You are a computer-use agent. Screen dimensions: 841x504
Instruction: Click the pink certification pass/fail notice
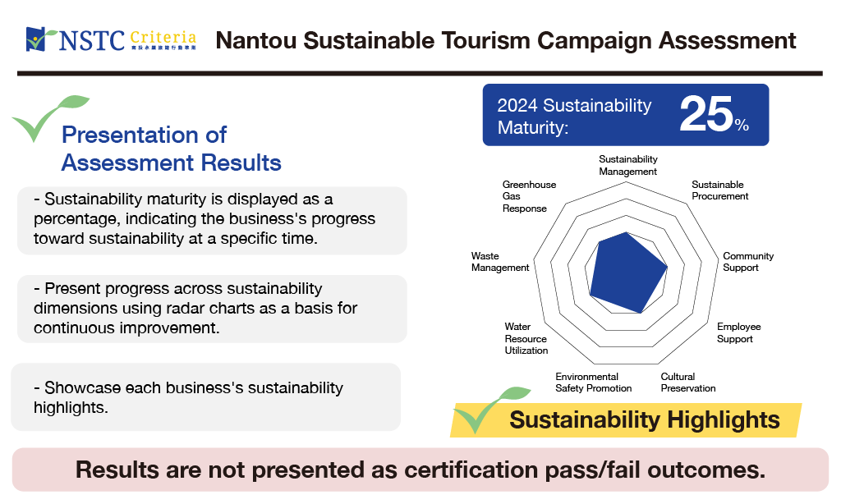tap(420, 470)
